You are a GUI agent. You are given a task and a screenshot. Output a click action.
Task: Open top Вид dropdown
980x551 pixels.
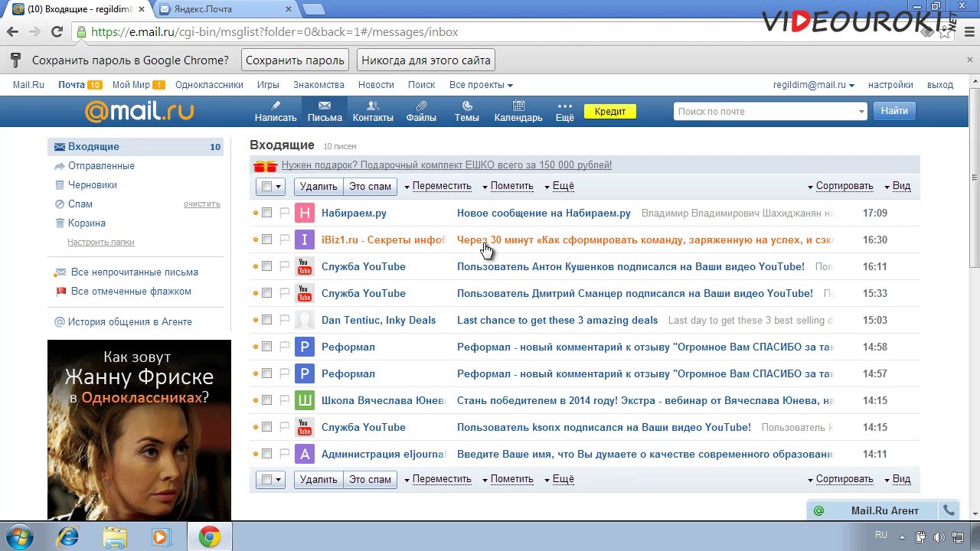pyautogui.click(x=897, y=186)
